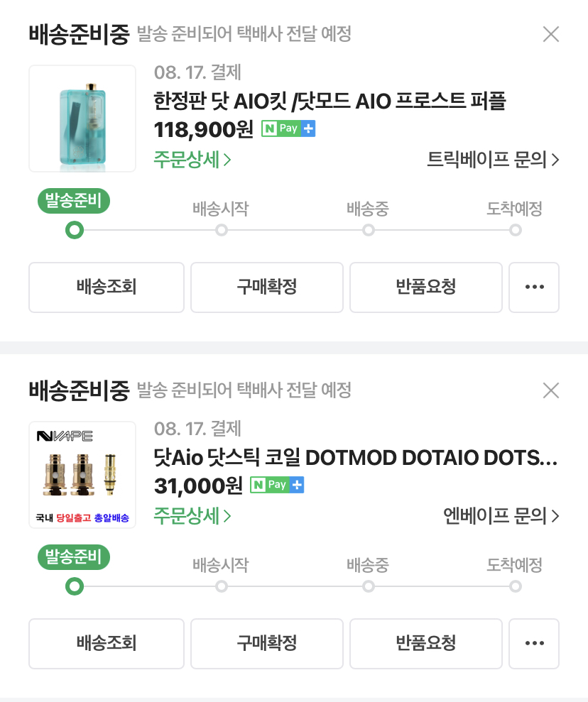Click 도착예정 step marker on second order
Screen dimensions: 588x702
[x=516, y=586]
